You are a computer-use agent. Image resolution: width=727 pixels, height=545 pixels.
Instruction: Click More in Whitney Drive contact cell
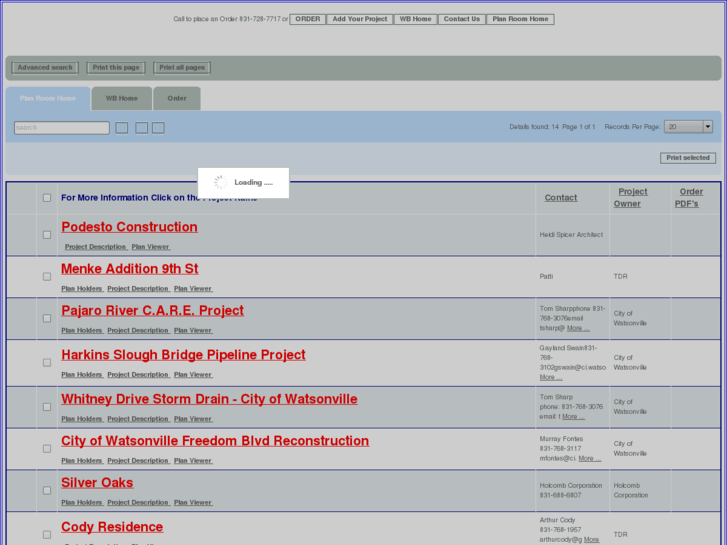click(x=573, y=417)
